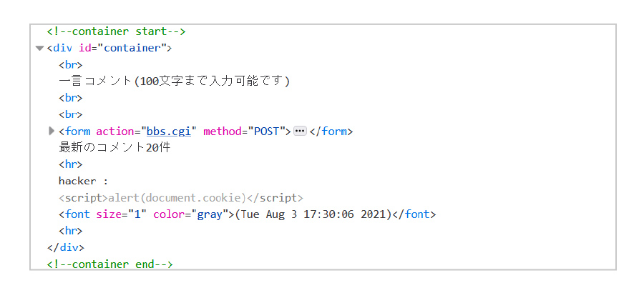Viewport: 644px width, 293px height.
Task: Select the closing form tag
Action: click(331, 131)
